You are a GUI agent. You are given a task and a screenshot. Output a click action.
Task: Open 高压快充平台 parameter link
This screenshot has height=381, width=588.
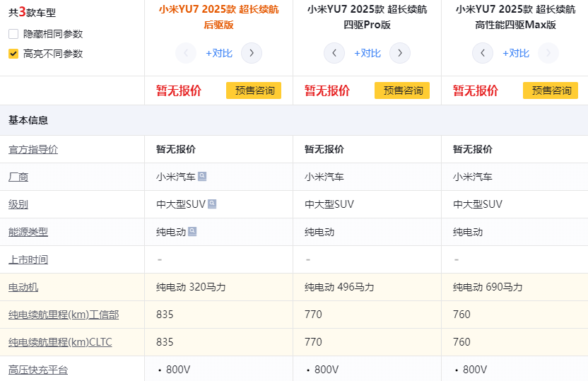tap(38, 370)
